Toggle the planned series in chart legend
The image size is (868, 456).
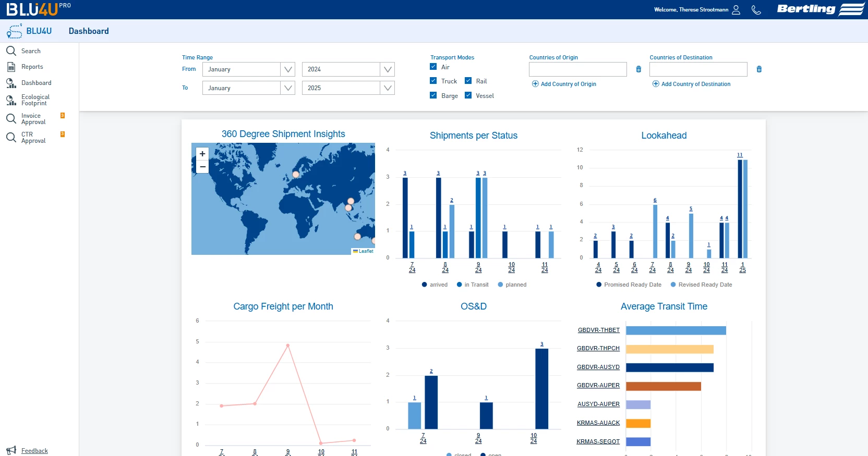pyautogui.click(x=512, y=285)
